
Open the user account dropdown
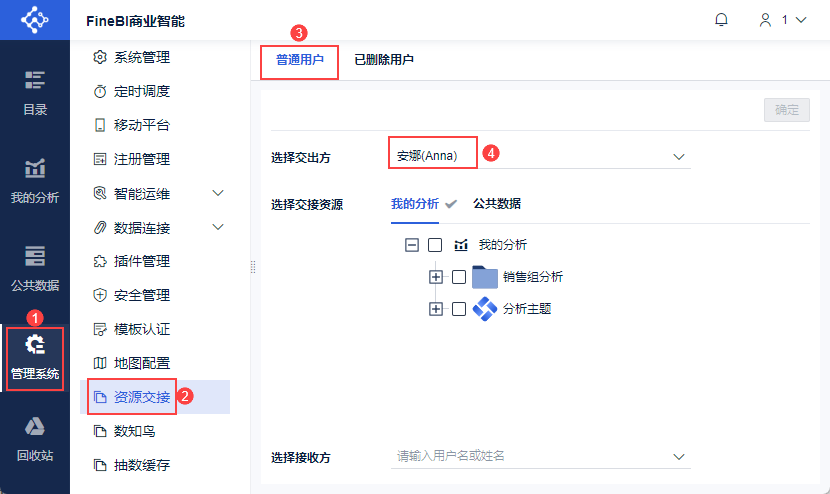782,20
